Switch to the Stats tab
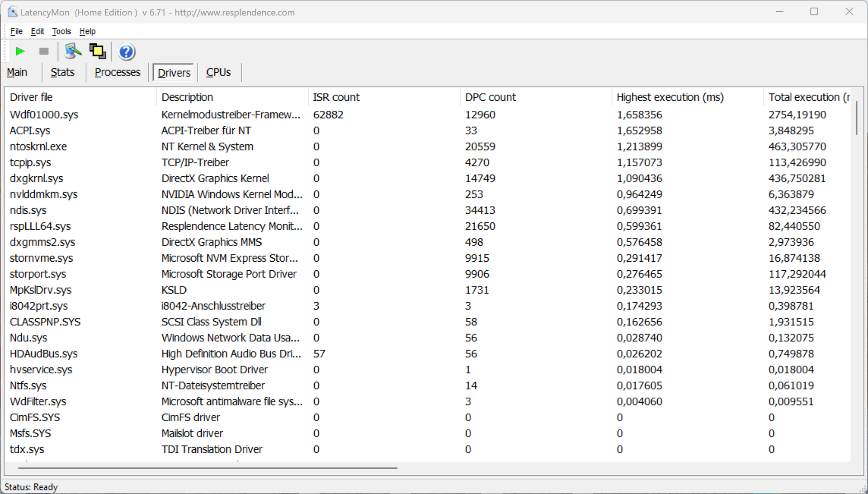The height and width of the screenshot is (494, 868). pyautogui.click(x=62, y=72)
